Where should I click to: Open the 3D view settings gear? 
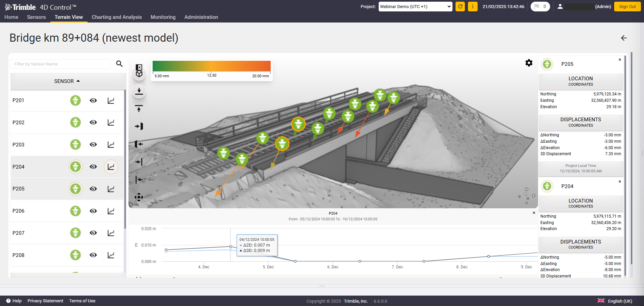(x=529, y=63)
